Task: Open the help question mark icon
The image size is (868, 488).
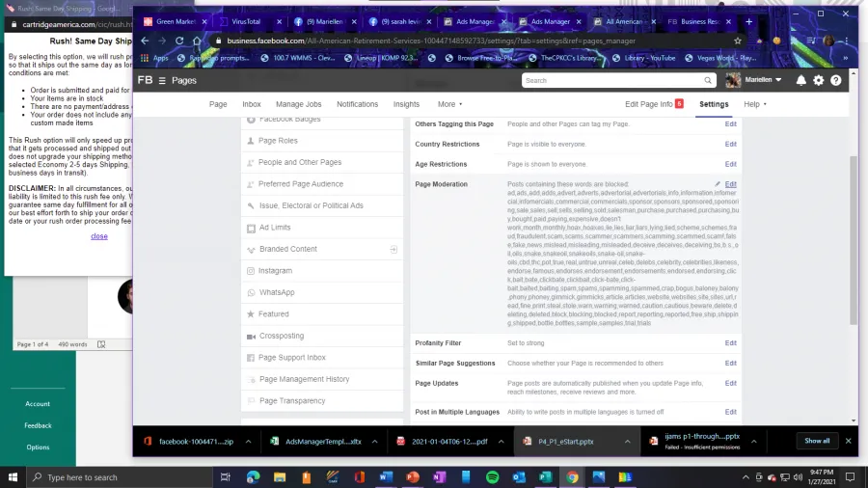Action: pos(836,81)
